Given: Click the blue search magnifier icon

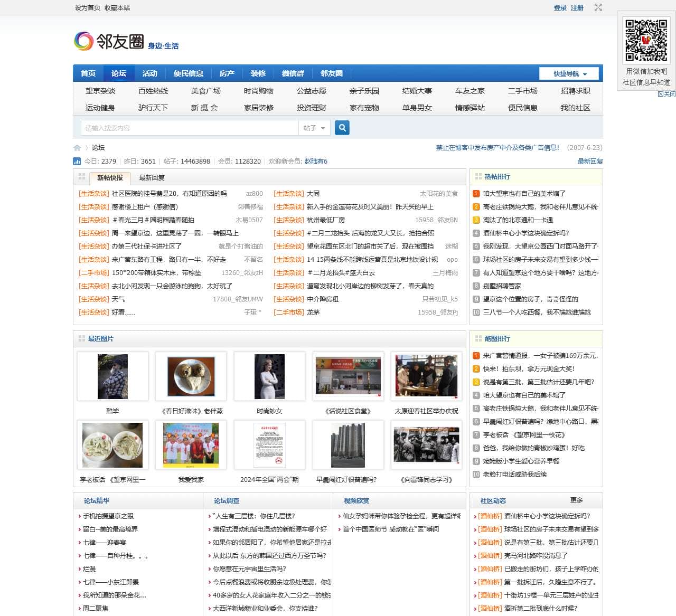Looking at the screenshot, I should click(342, 127).
